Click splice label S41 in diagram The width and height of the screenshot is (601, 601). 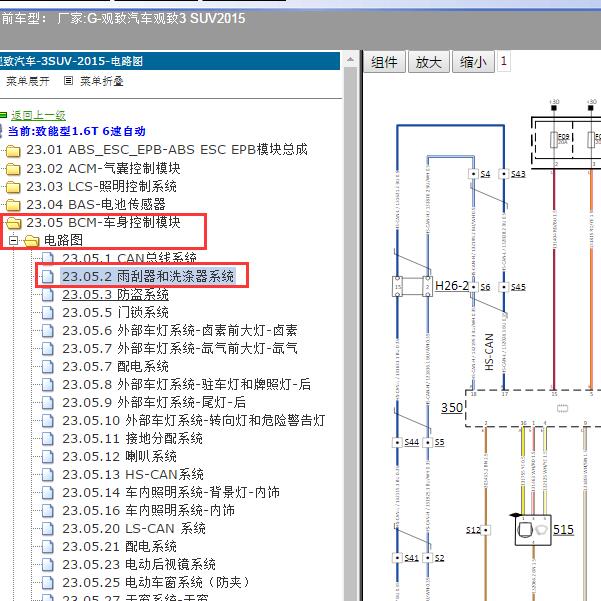point(412,558)
